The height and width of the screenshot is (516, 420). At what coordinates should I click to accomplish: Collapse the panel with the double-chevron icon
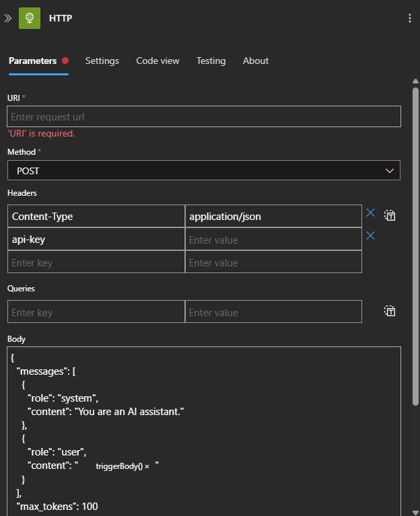[7, 18]
